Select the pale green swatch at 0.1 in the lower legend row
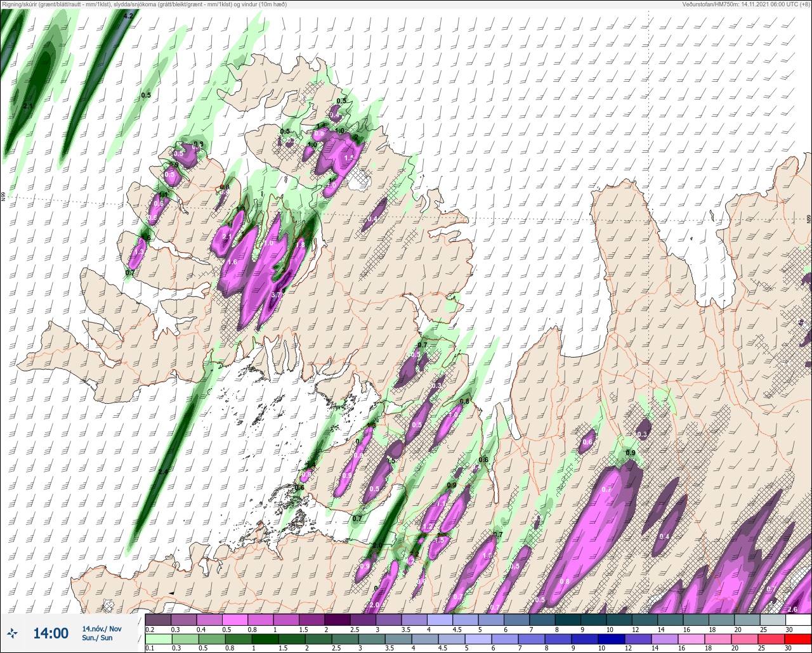The width and height of the screenshot is (812, 653). click(158, 640)
